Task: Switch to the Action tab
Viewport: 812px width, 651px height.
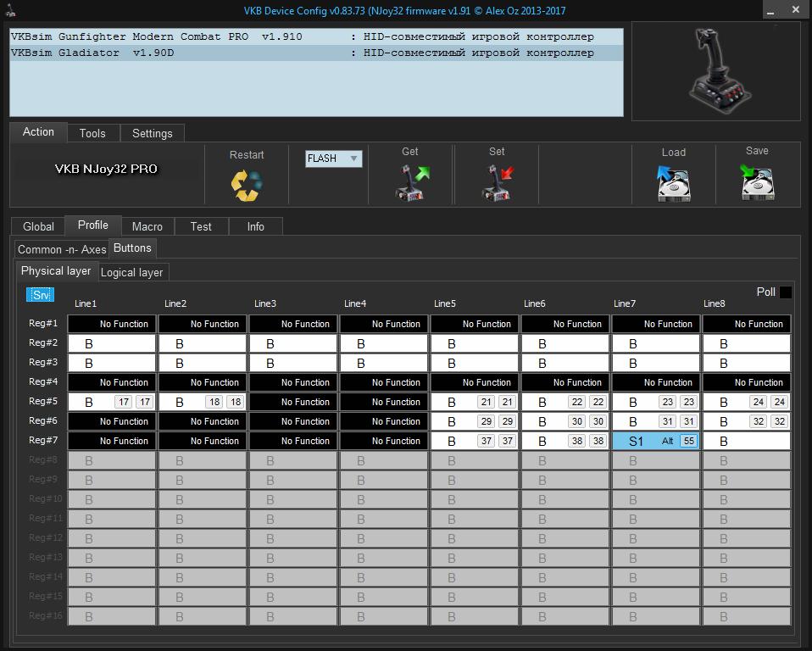Action: 38,132
